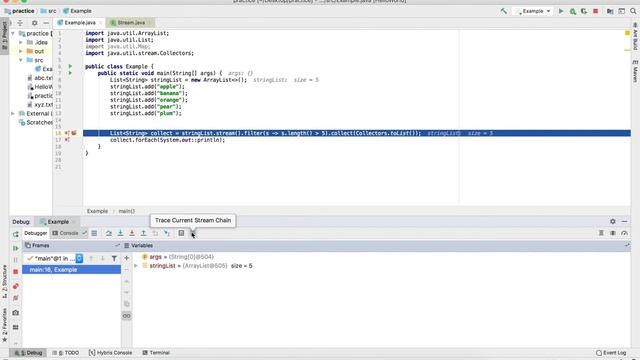Select Console tab in debug panel
The image size is (640, 360).
tap(65, 233)
